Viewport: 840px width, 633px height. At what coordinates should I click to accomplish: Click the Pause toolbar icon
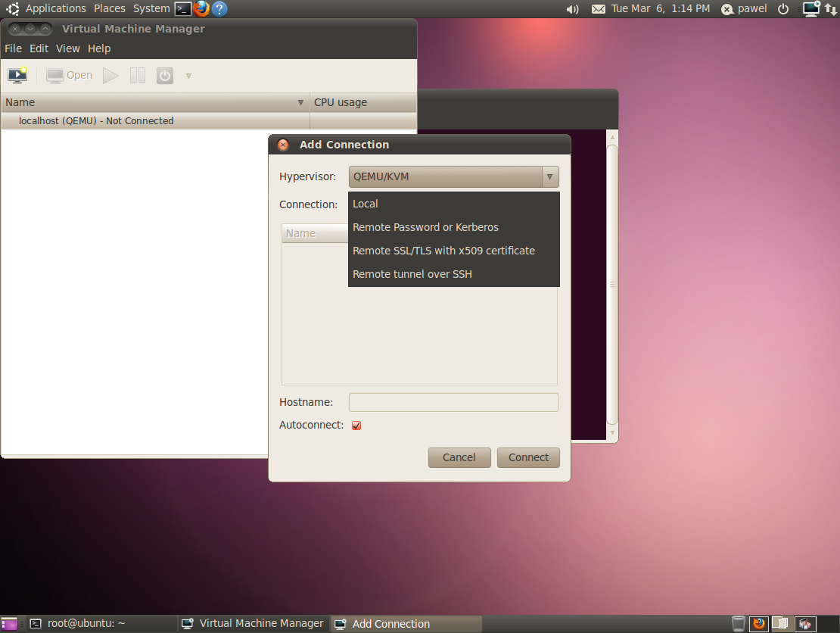(x=138, y=76)
